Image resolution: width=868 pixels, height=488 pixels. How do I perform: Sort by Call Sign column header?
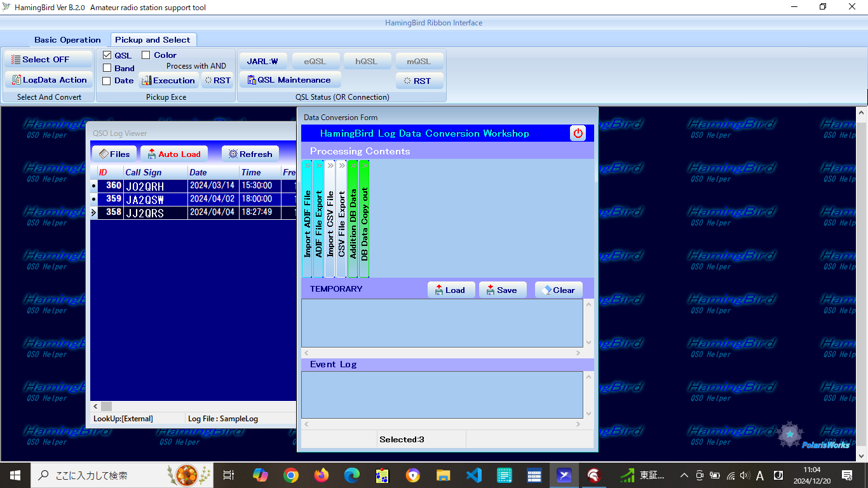(156, 172)
